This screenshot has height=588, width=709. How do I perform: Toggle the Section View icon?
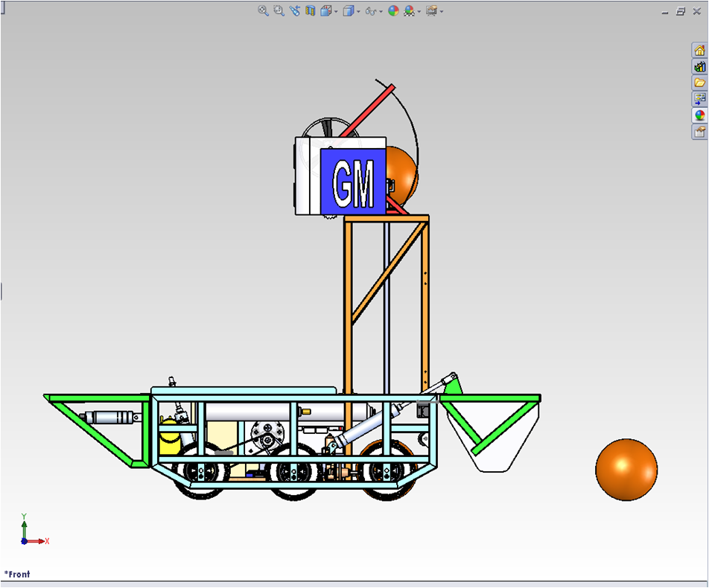[x=310, y=10]
